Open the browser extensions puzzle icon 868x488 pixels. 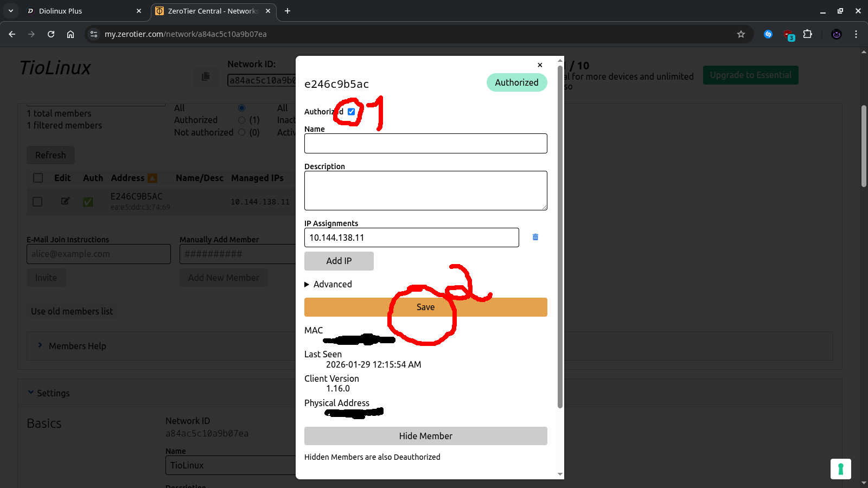coord(807,34)
